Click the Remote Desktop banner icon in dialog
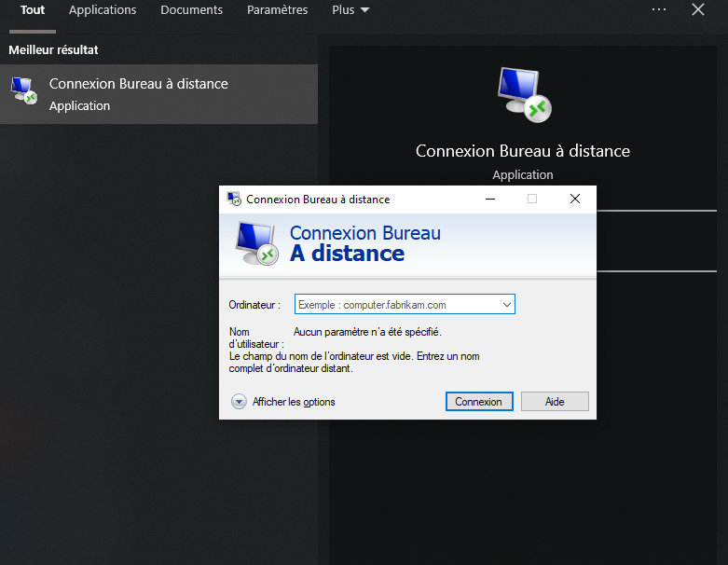The width and height of the screenshot is (728, 565). pyautogui.click(x=256, y=243)
